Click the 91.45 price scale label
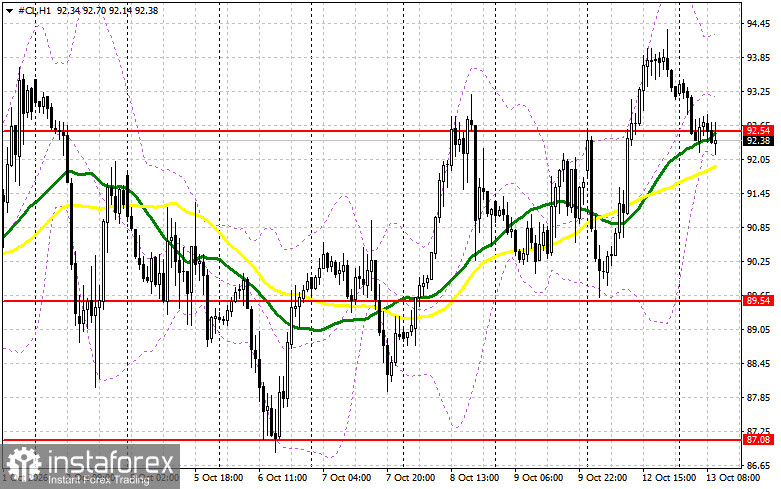This screenshot has width=781, height=489. click(x=759, y=194)
